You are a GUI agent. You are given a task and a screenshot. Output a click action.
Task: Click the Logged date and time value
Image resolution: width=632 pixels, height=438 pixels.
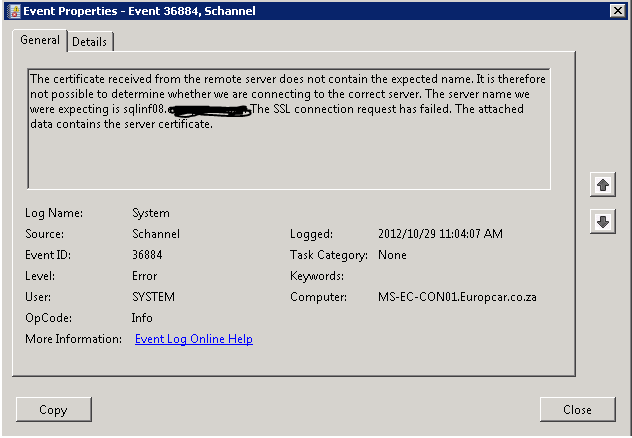click(440, 234)
